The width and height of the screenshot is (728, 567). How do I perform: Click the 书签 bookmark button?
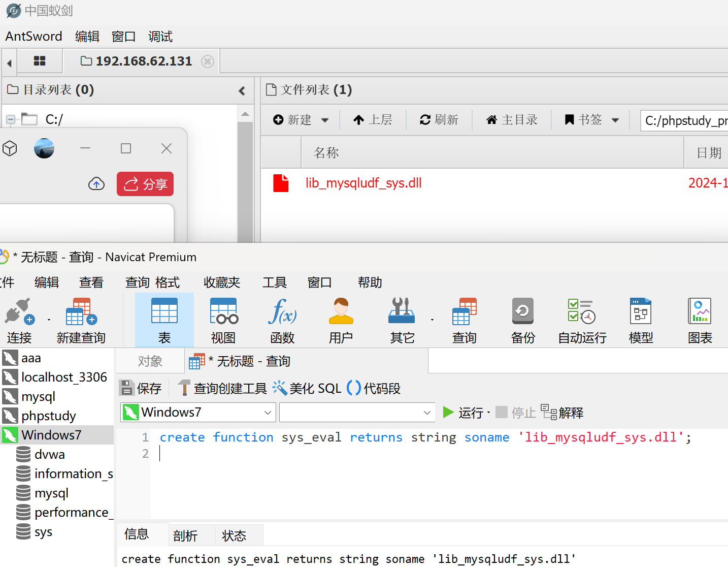click(x=583, y=120)
